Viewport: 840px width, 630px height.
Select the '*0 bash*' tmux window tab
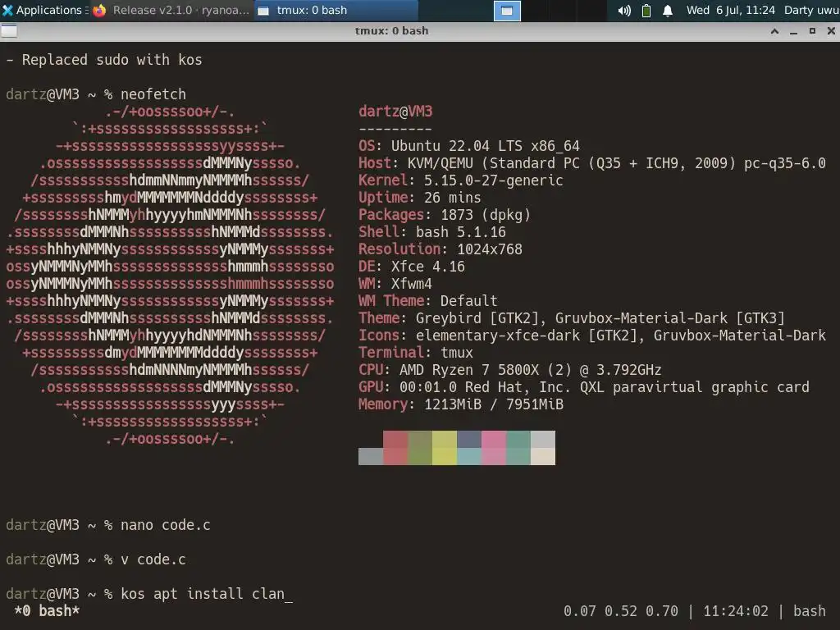pos(47,610)
